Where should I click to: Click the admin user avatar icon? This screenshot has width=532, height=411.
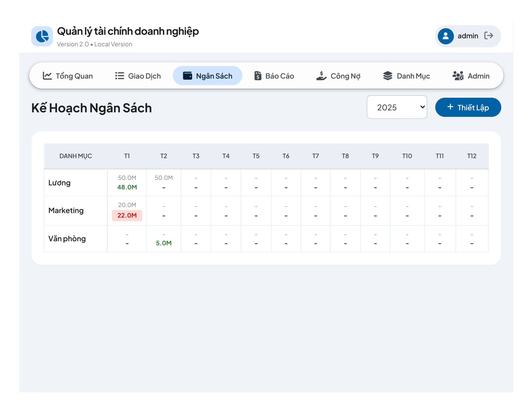[445, 36]
